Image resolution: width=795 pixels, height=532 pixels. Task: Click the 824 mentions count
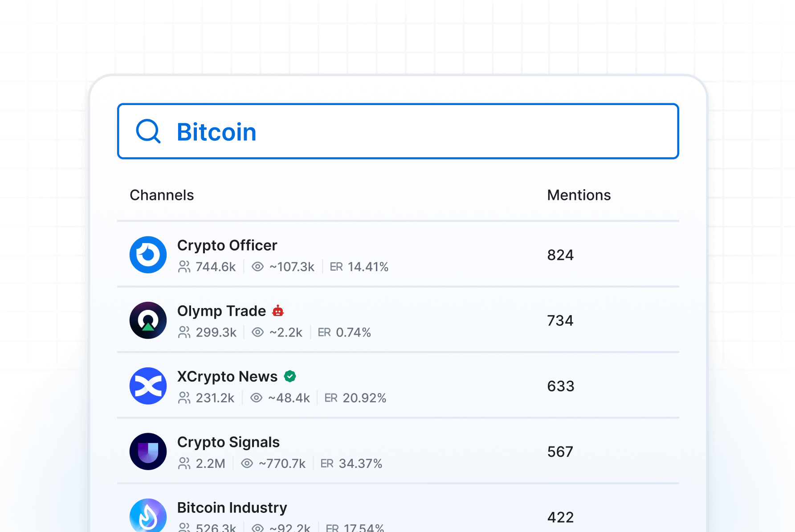point(560,255)
